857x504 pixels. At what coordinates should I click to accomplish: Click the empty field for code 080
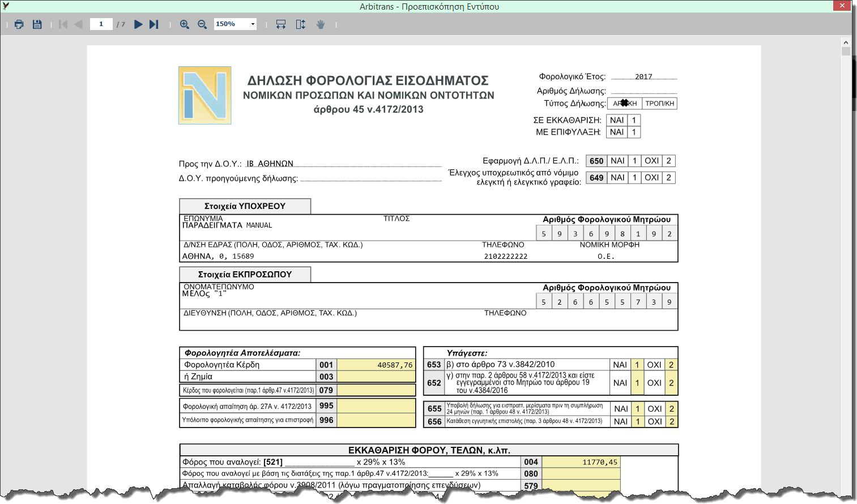581,474
